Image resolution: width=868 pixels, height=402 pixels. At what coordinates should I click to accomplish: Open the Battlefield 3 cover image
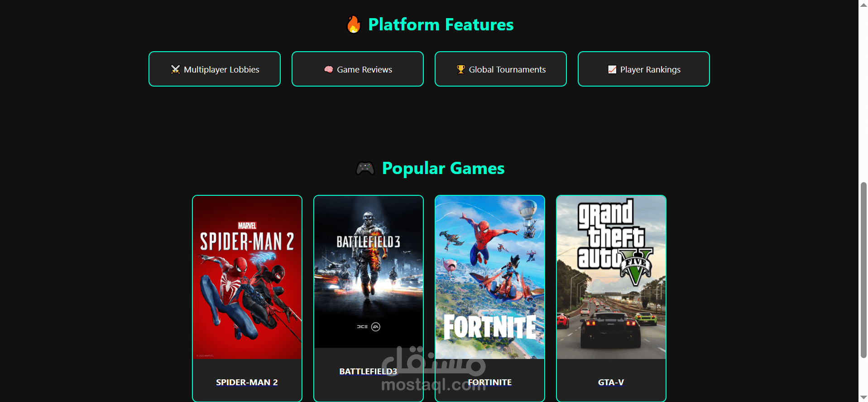click(x=369, y=272)
